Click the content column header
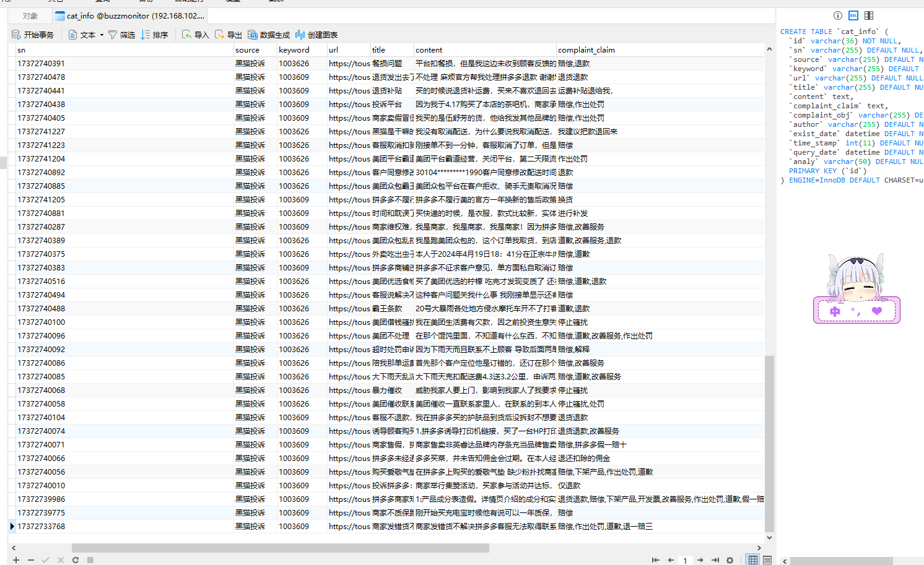This screenshot has width=924, height=565. [x=485, y=50]
